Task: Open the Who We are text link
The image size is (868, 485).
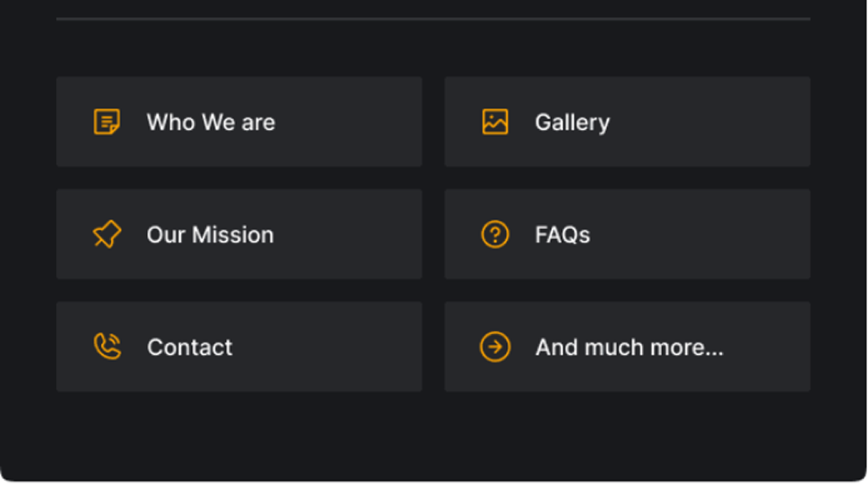Action: click(x=211, y=122)
